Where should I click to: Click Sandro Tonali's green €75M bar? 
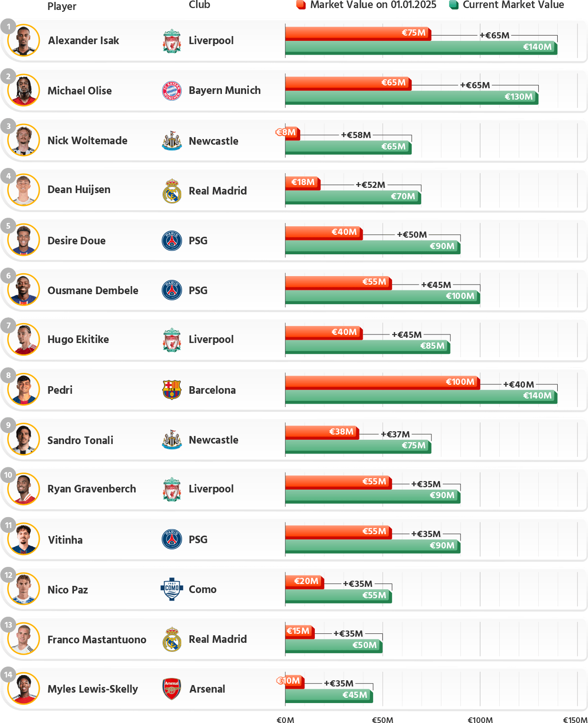[x=358, y=446]
